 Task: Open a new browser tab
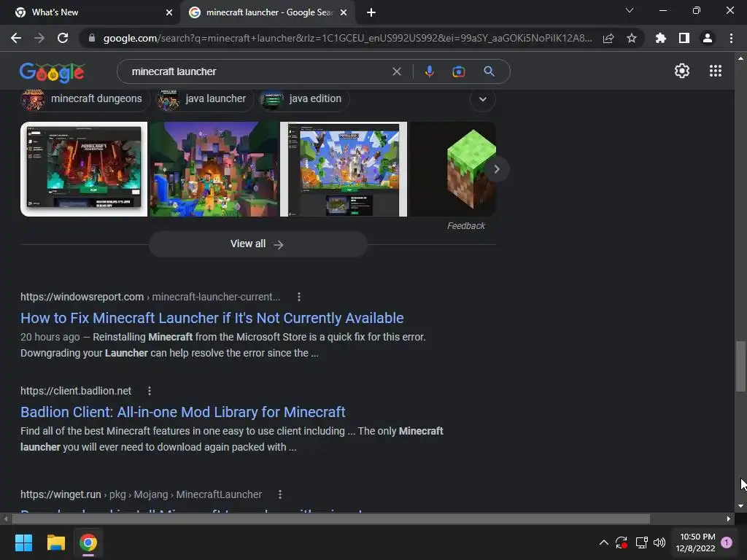(x=371, y=12)
